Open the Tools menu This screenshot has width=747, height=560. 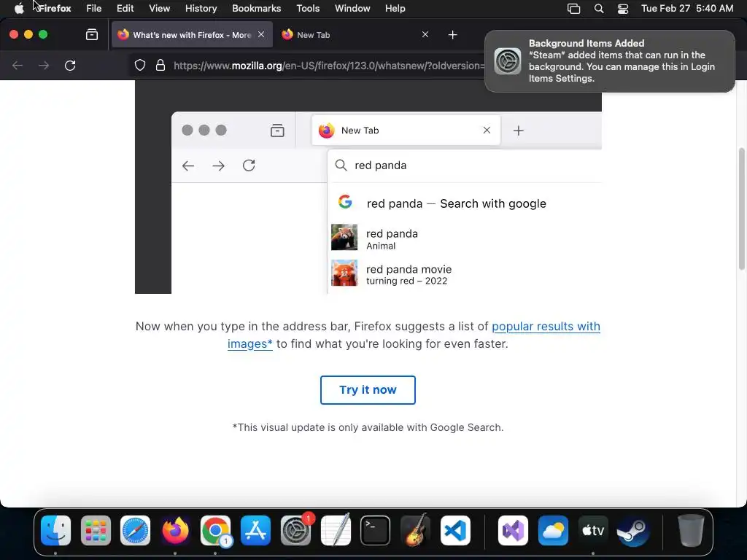[x=308, y=9]
